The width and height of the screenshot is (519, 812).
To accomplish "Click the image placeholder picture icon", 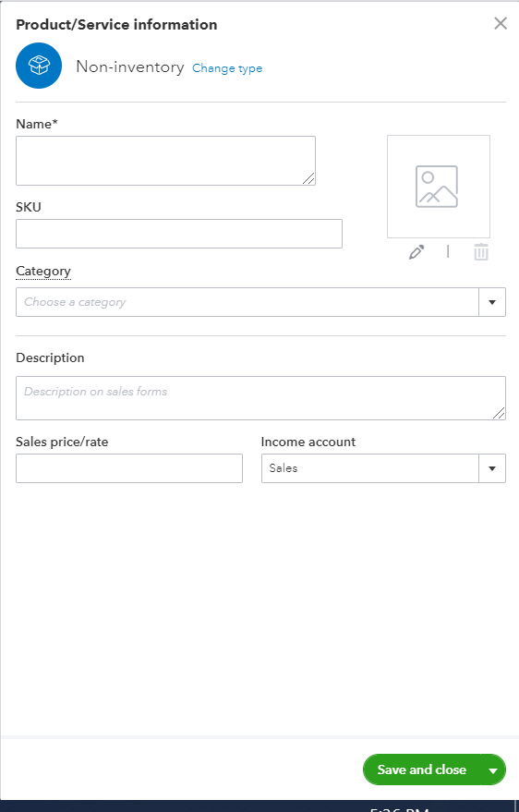I will 437,187.
